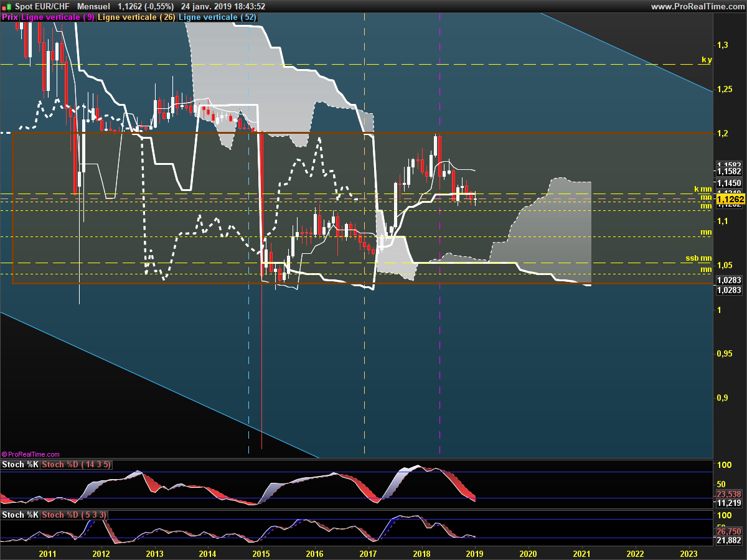Click the © ProRealTime.com watermark link
This screenshot has height=560, width=747.
click(31, 455)
